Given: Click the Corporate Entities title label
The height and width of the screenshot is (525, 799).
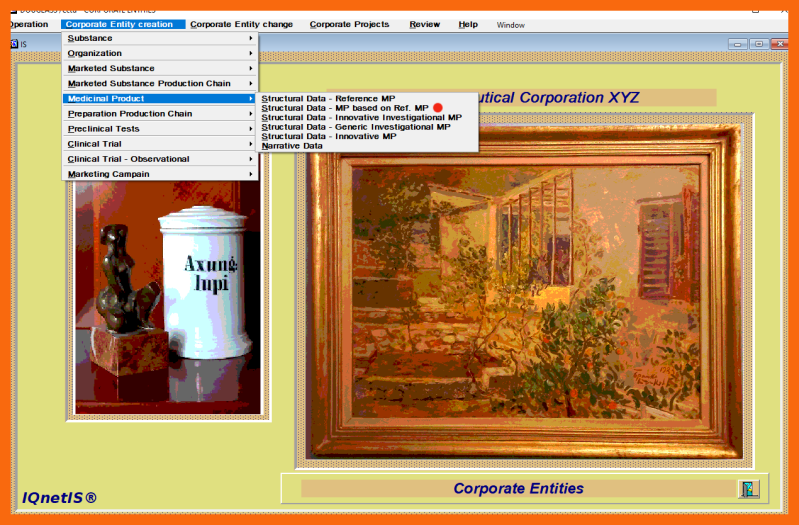Looking at the screenshot, I should [x=519, y=488].
